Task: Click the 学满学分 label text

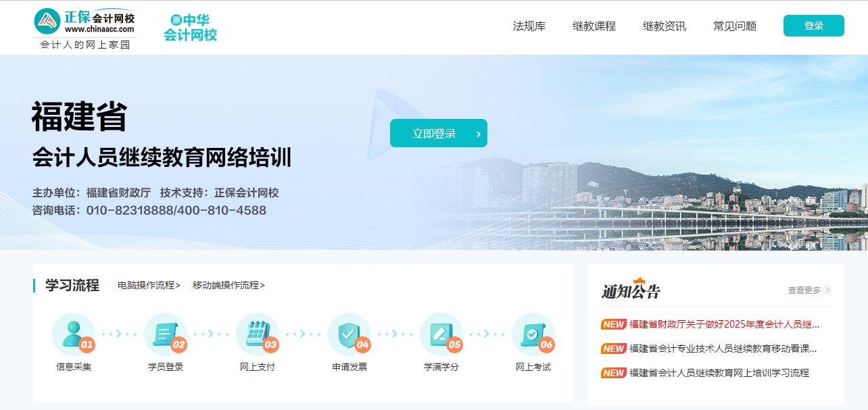Action: tap(441, 367)
